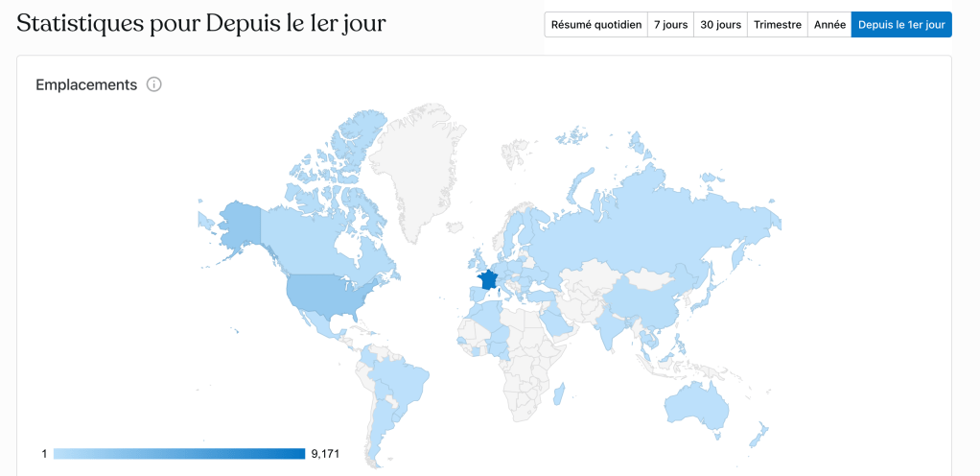This screenshot has height=476, width=980.
Task: Switch to the Résumé quotidien tab
Action: tap(595, 25)
